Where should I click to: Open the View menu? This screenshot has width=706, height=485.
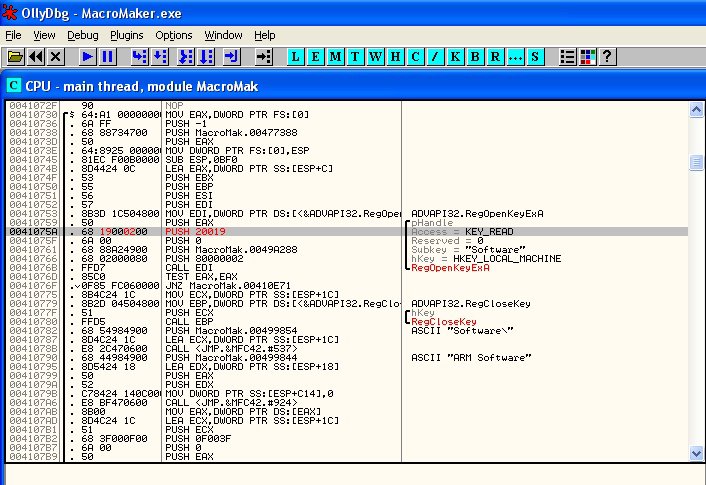pos(44,35)
